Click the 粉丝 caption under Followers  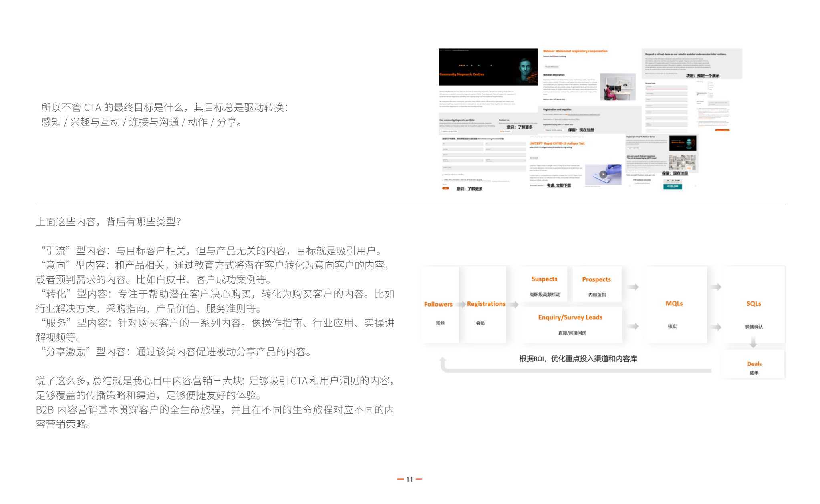440,323
